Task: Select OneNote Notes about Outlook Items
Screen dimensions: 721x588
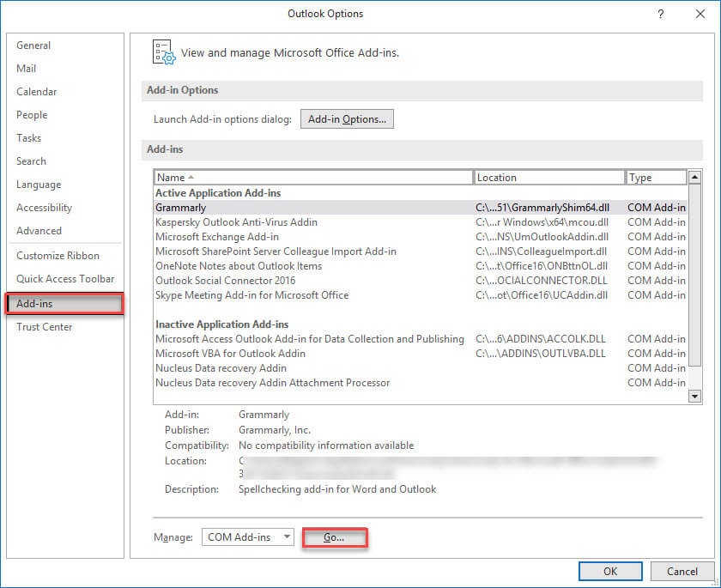Action: (x=421, y=266)
